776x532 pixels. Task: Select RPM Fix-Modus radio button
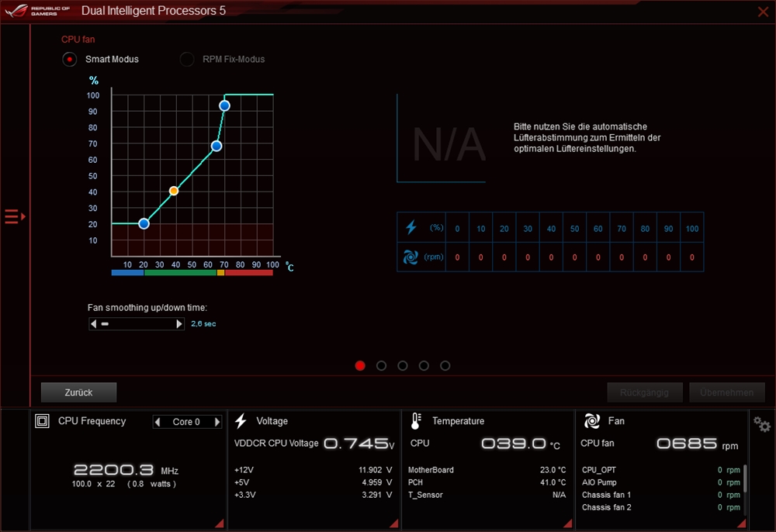187,59
